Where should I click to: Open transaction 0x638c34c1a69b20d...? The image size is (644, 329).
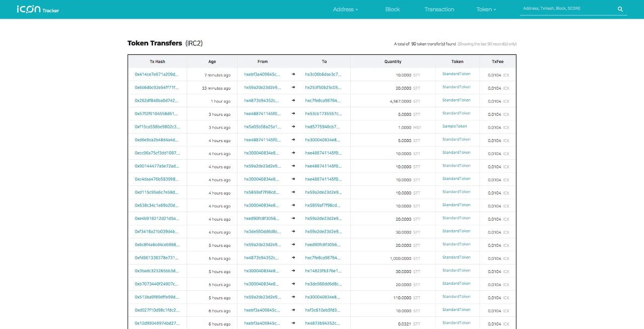[156, 206]
